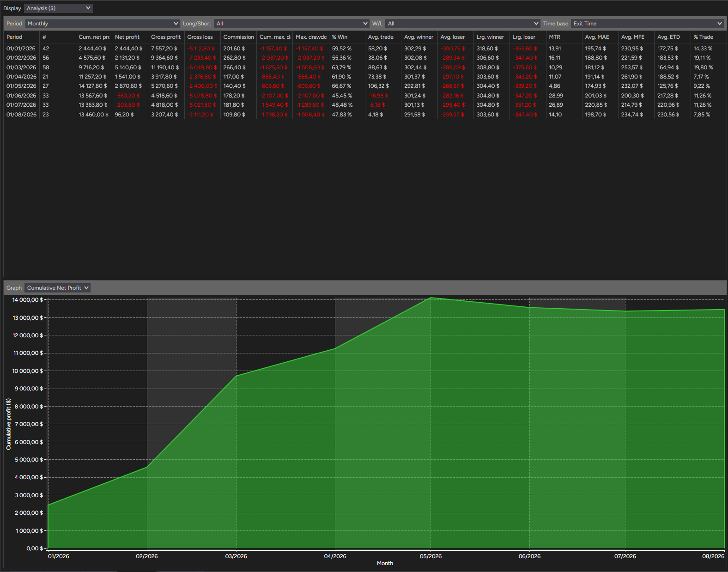Click the chart peak at 05/2026

[431, 298]
